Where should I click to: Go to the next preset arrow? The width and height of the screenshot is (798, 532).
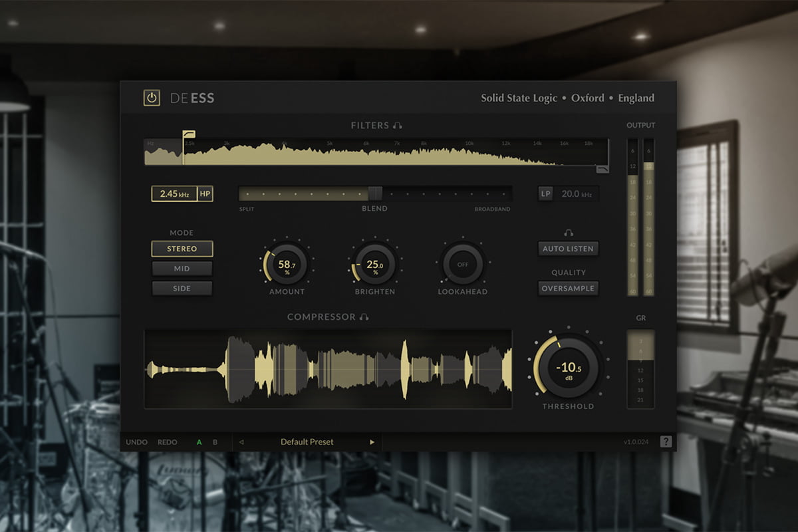(372, 442)
